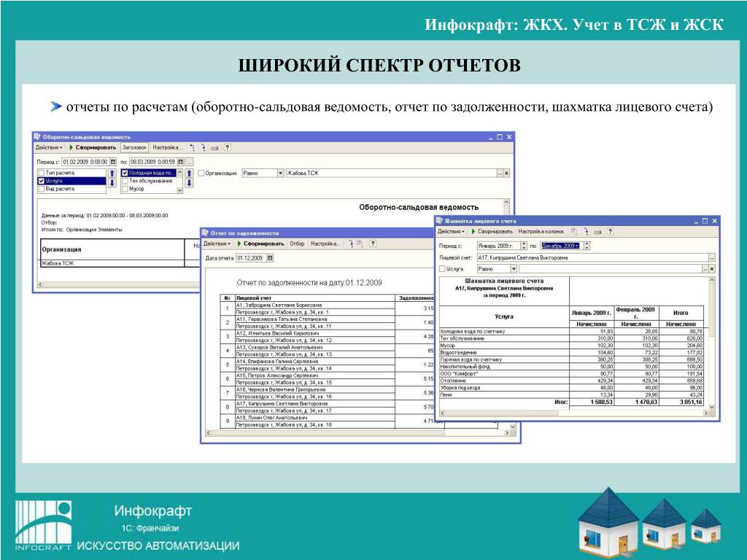Image resolution: width=747 pixels, height=560 pixels.
Task: Click ellipsis period-select button after end date
Action: (x=189, y=162)
